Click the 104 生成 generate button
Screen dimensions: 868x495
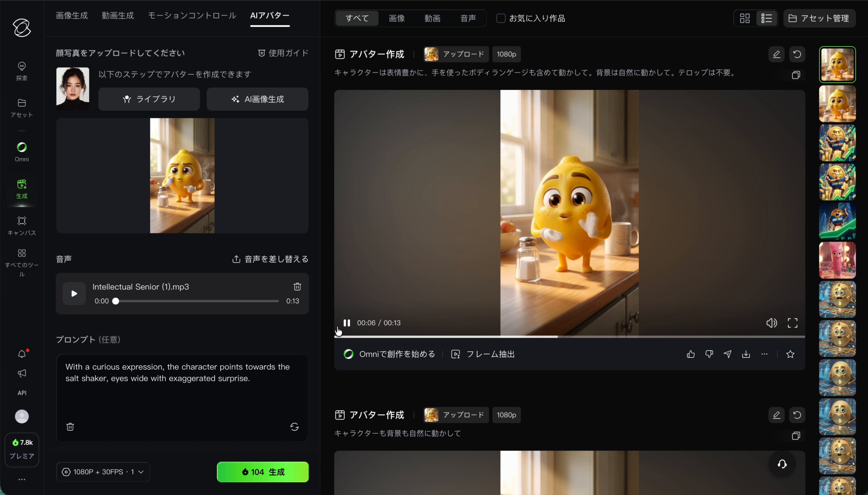(262, 471)
